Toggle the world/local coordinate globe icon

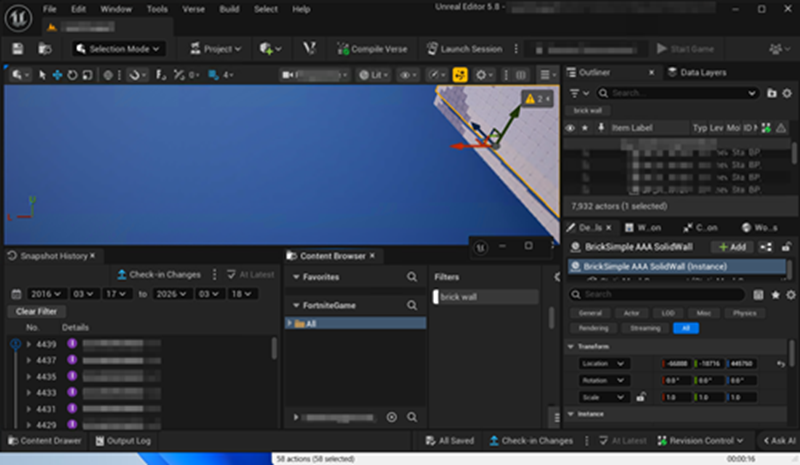pyautogui.click(x=108, y=75)
